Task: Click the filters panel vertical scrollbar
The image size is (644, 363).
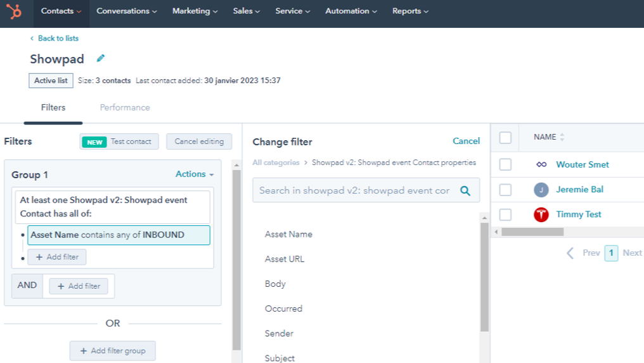Action: click(x=236, y=259)
